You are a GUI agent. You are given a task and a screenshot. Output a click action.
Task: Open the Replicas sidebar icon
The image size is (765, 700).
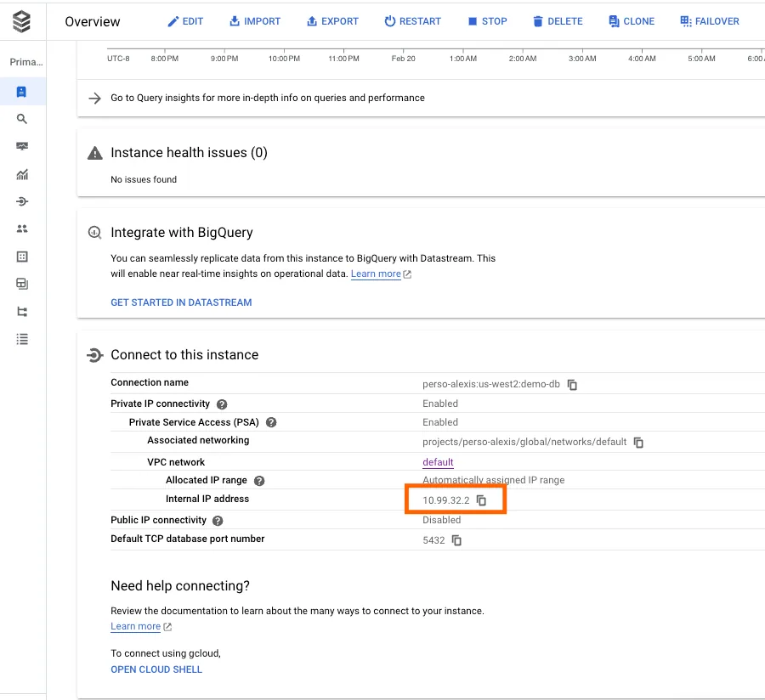(22, 312)
